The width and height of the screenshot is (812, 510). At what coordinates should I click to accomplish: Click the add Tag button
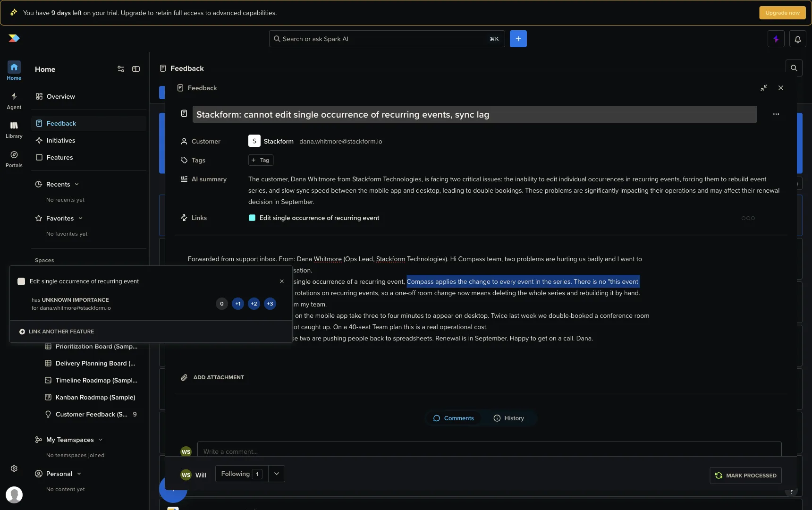coord(261,160)
